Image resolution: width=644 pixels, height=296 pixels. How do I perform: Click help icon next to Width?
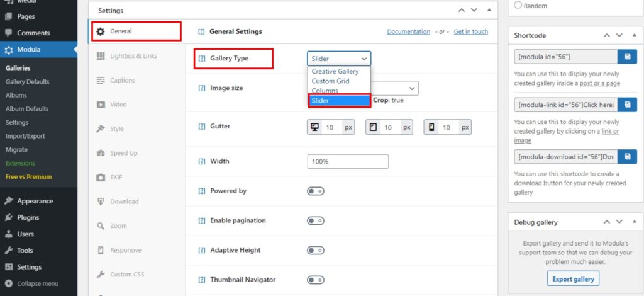pos(202,162)
